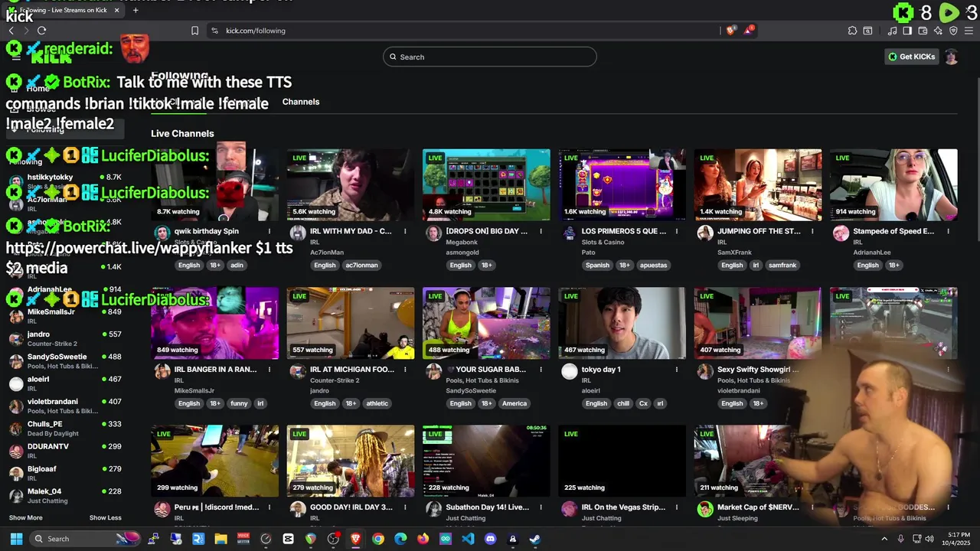Open options menu for IRL WITH MY DAD

click(405, 231)
